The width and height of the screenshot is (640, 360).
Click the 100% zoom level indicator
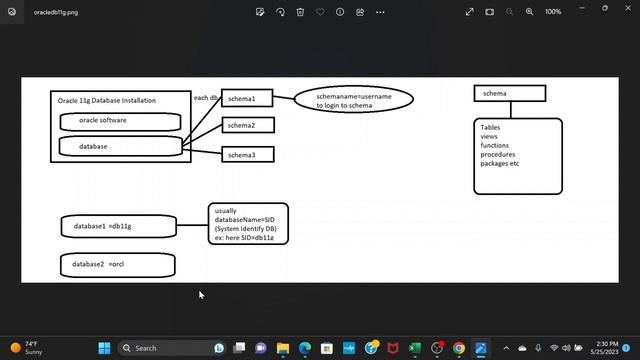coord(553,12)
